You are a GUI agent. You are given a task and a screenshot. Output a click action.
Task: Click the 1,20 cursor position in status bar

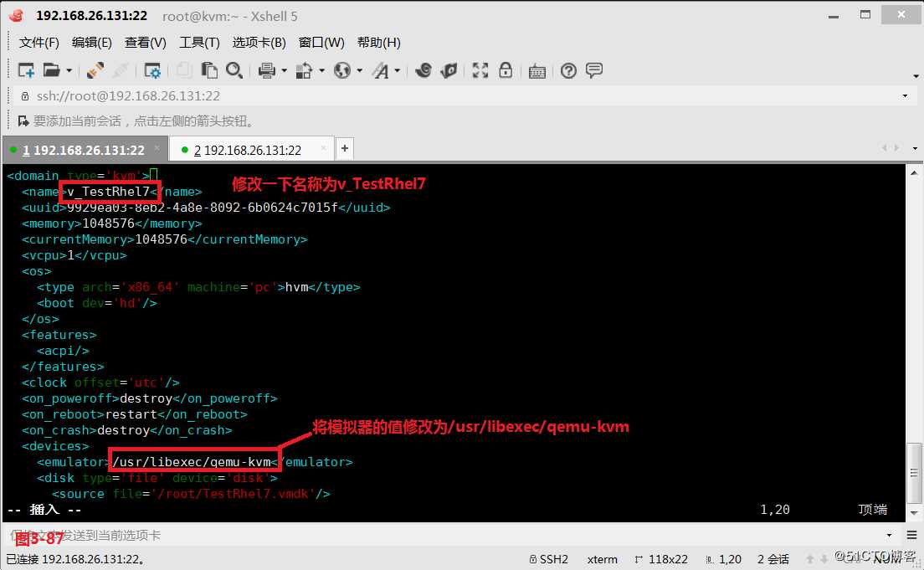pos(724,559)
